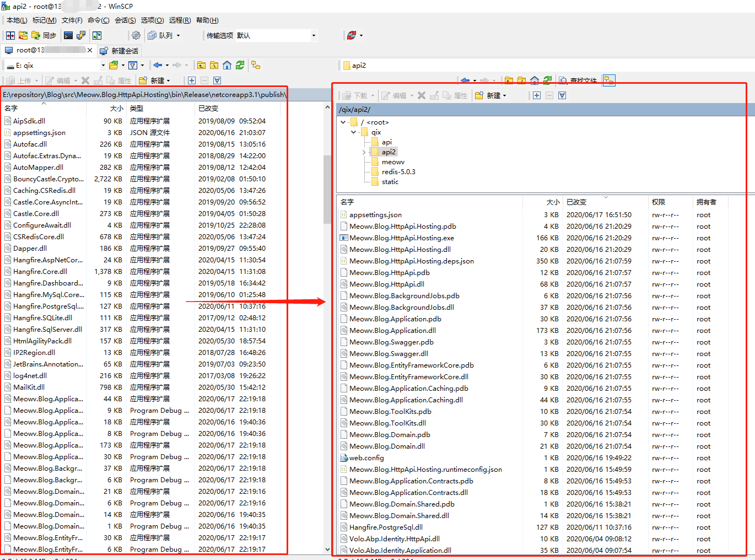
Task: Open the 命令(C) menu
Action: (x=98, y=20)
